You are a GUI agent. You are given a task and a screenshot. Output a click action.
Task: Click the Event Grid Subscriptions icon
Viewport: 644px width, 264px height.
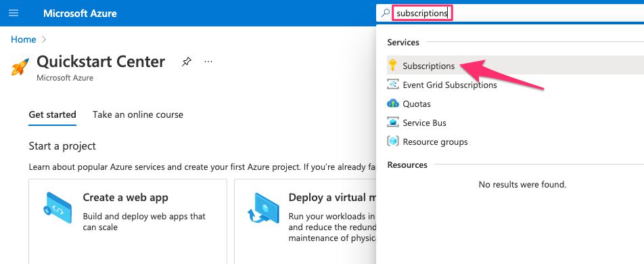coord(393,85)
